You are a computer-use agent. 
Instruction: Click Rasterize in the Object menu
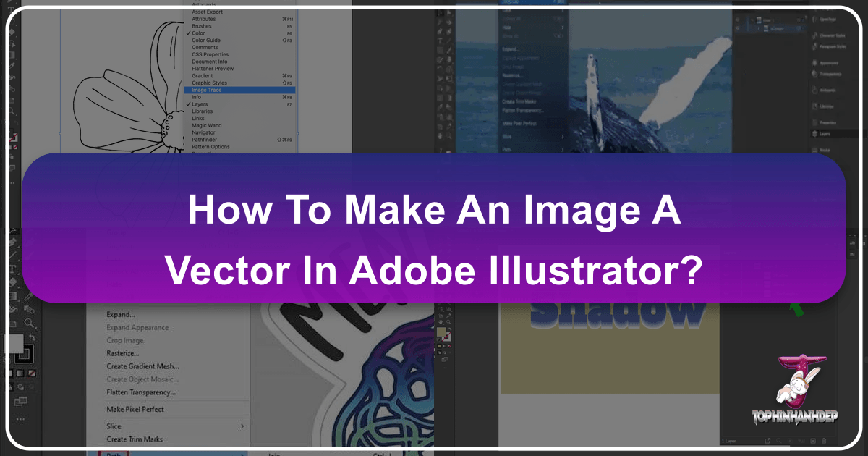tap(122, 353)
